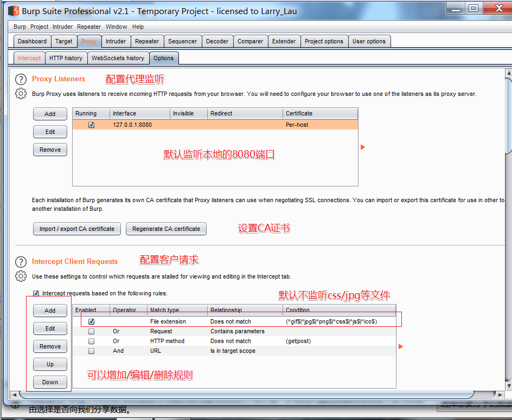This screenshot has width=512, height=420.
Task: Select the Contains parameters rule row
Action: click(234, 331)
